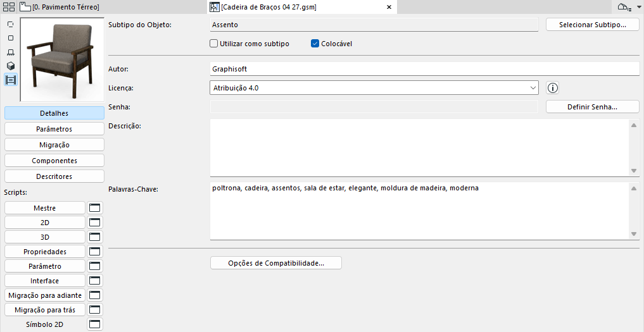Open Migração para adiante script window icon
The width and height of the screenshot is (644, 332).
(95, 295)
